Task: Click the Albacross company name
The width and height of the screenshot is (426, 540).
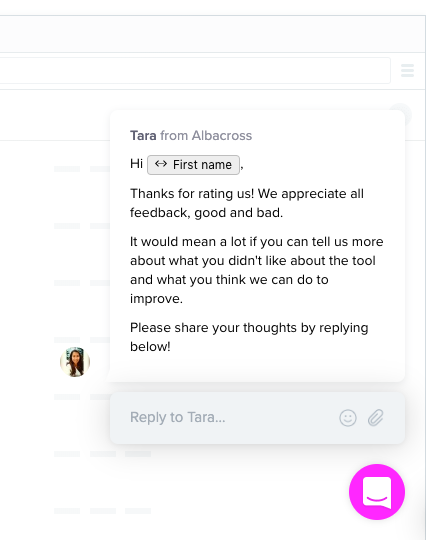Action: tap(222, 136)
